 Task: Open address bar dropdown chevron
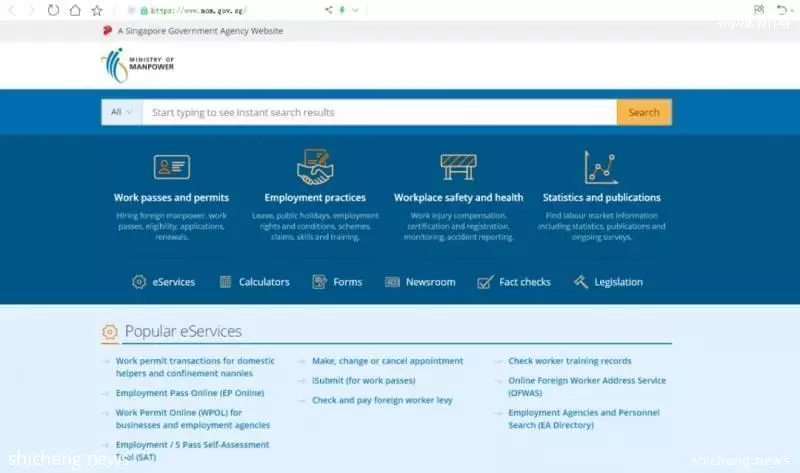[x=356, y=10]
